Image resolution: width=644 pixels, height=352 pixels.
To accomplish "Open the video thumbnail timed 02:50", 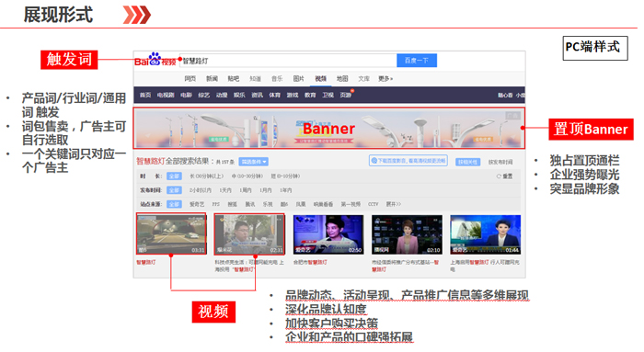I will (x=328, y=234).
